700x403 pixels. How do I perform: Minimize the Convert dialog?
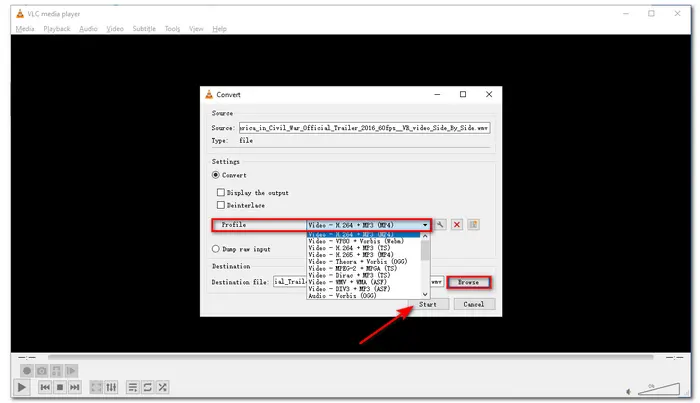[437, 94]
